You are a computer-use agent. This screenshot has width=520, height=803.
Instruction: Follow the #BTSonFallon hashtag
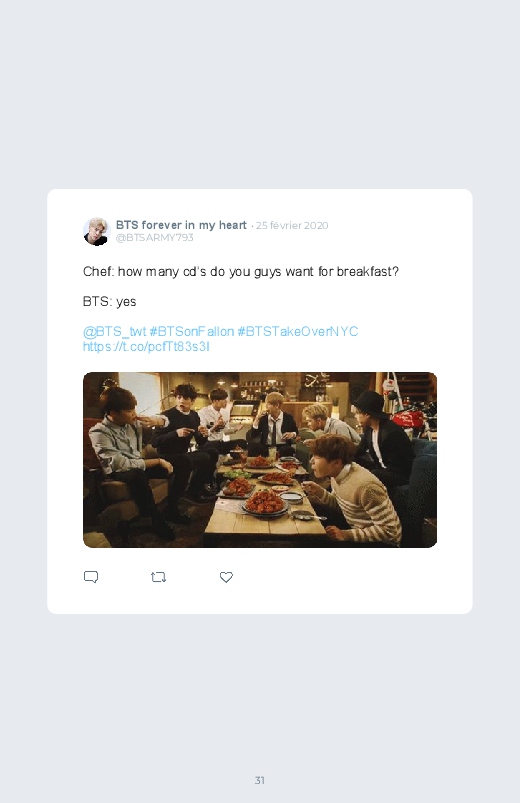tap(192, 332)
